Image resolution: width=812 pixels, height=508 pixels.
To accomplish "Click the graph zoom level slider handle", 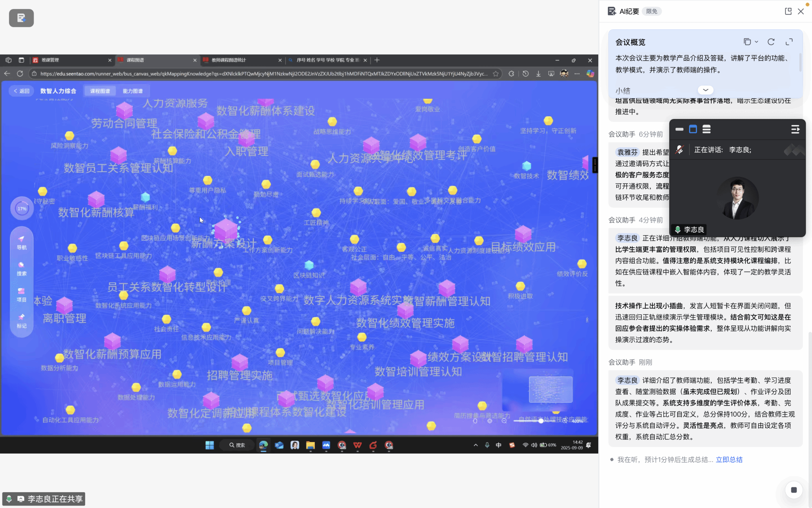I will point(541,421).
